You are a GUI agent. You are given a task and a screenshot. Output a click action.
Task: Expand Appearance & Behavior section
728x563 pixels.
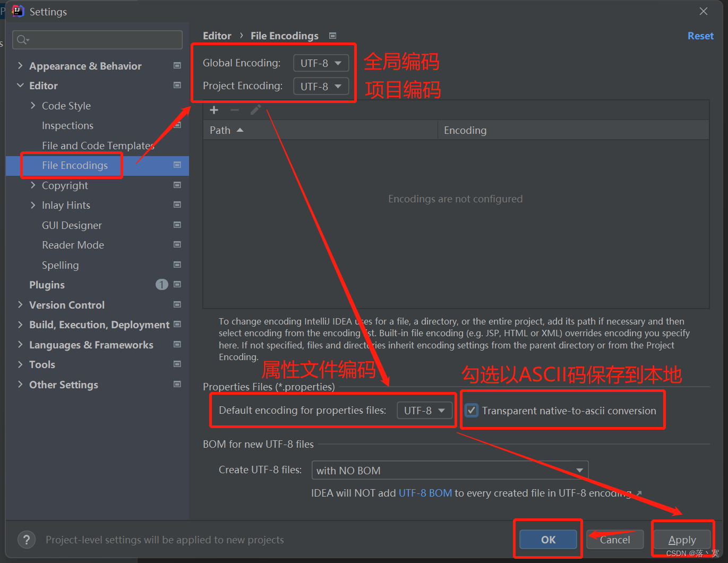click(20, 66)
